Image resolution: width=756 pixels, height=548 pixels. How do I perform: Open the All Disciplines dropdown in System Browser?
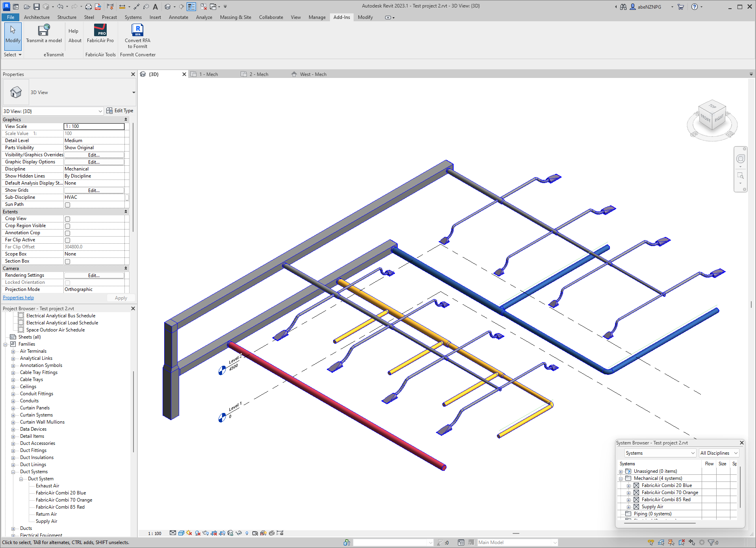point(719,453)
